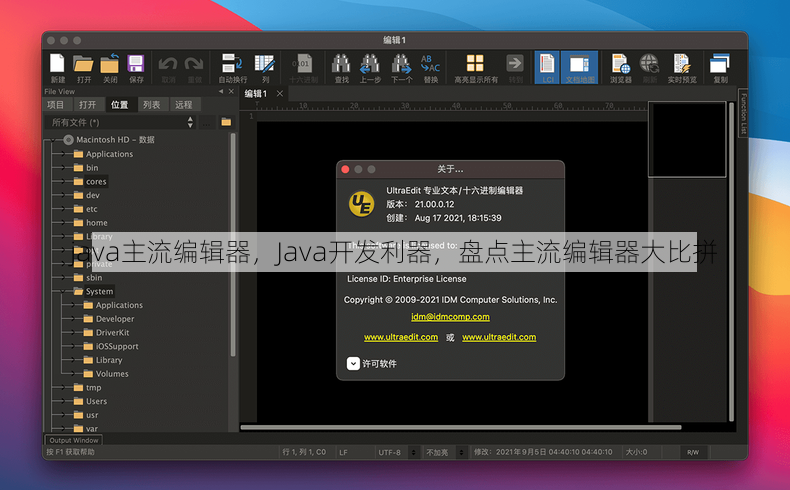Image resolution: width=790 pixels, height=490 pixels.
Task: Click the 行 1, 列 1, C0 position indicator
Action: (304, 452)
